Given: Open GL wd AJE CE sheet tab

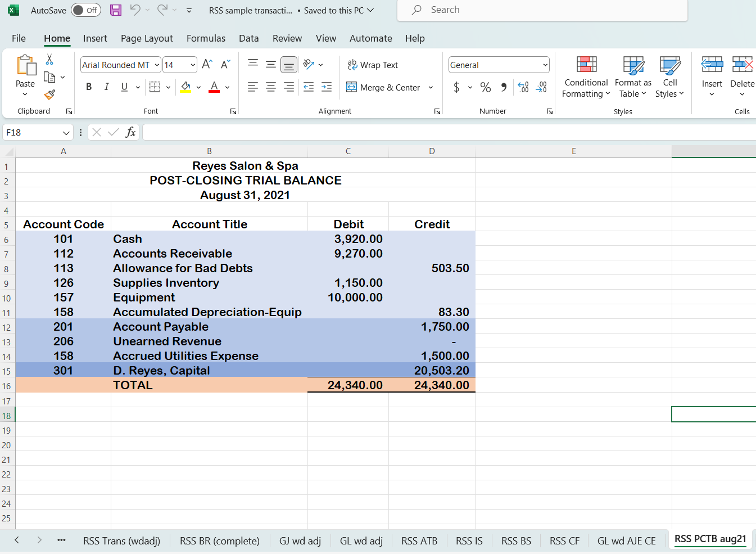Looking at the screenshot, I should pyautogui.click(x=626, y=541).
